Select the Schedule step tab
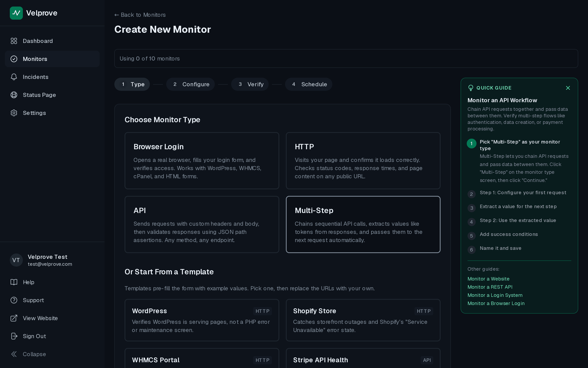The width and height of the screenshot is (588, 368). (308, 84)
